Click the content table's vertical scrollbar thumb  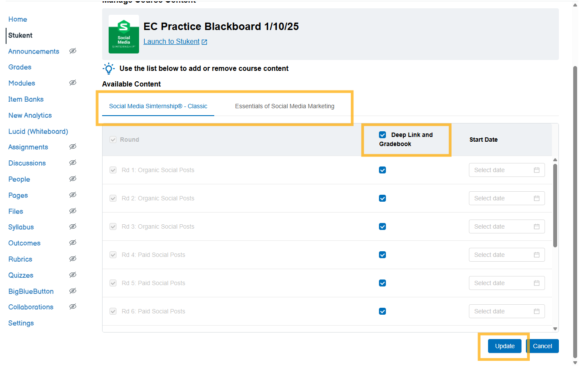click(555, 206)
